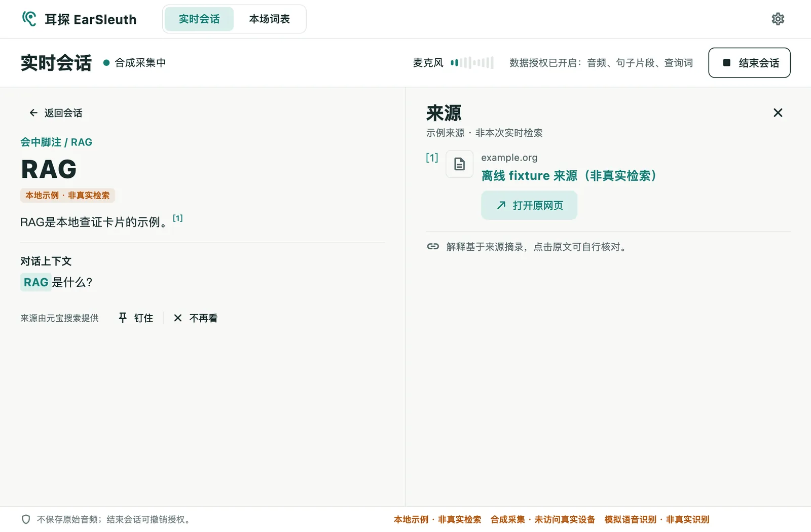The height and width of the screenshot is (532, 811).
Task: Click the 对话上下文 heading
Action: point(46,261)
